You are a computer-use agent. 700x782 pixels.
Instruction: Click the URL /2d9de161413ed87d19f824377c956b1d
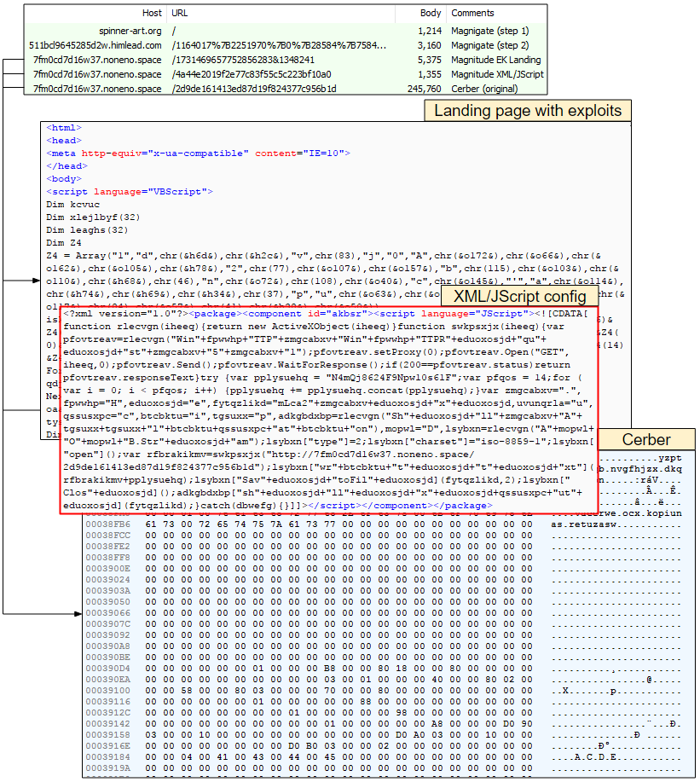click(254, 89)
